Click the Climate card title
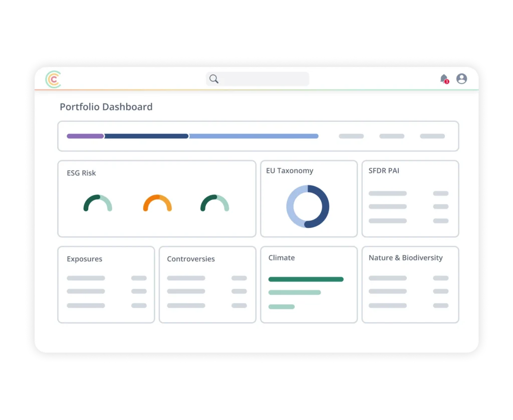The width and height of the screenshot is (513, 420). click(282, 258)
